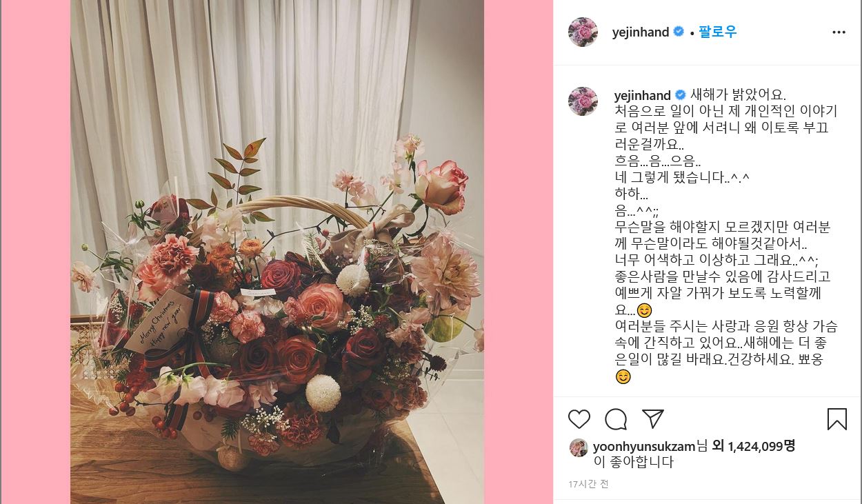This screenshot has height=504, width=862.
Task: Save the post with the bookmark icon
Action: click(x=836, y=419)
